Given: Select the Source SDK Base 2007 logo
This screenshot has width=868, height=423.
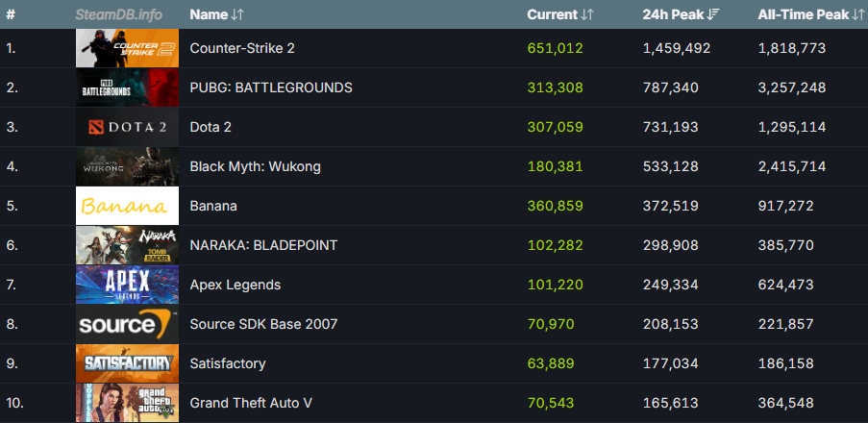Looking at the screenshot, I should click(127, 324).
